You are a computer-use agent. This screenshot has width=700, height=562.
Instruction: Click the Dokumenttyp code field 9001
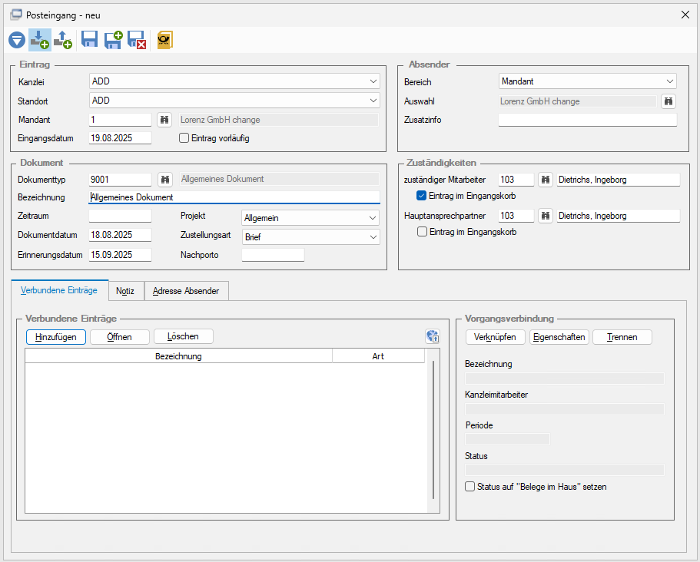pos(120,179)
